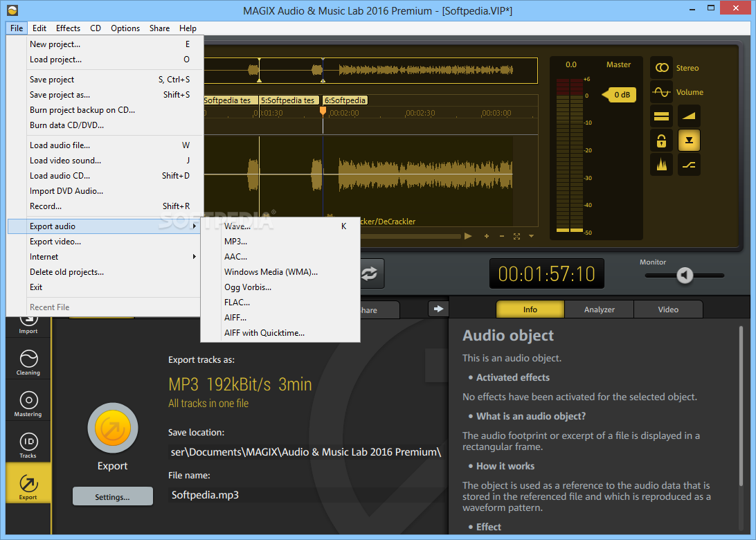Export audio as FLAC...

(x=280, y=303)
